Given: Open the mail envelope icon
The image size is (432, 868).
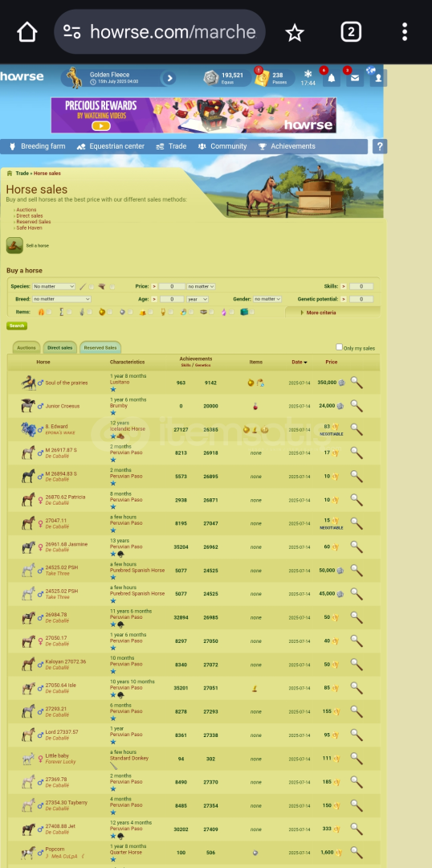Looking at the screenshot, I should 355,78.
